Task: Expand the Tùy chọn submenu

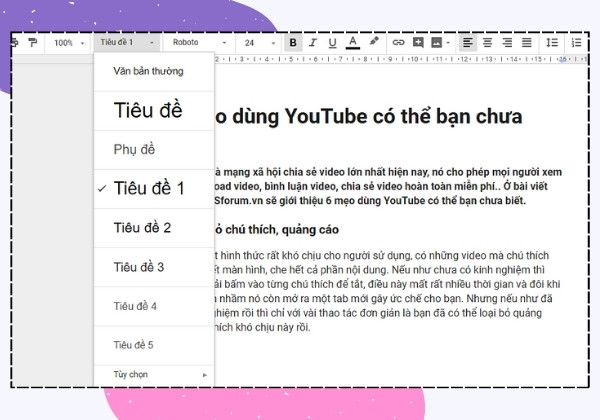Action: click(154, 375)
